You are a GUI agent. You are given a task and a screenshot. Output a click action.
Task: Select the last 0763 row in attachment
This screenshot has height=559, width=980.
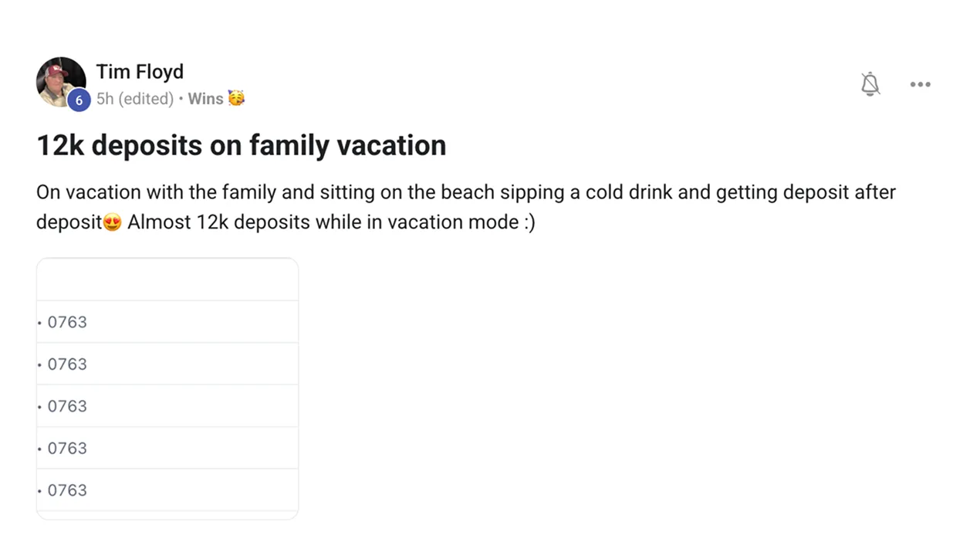click(x=67, y=490)
